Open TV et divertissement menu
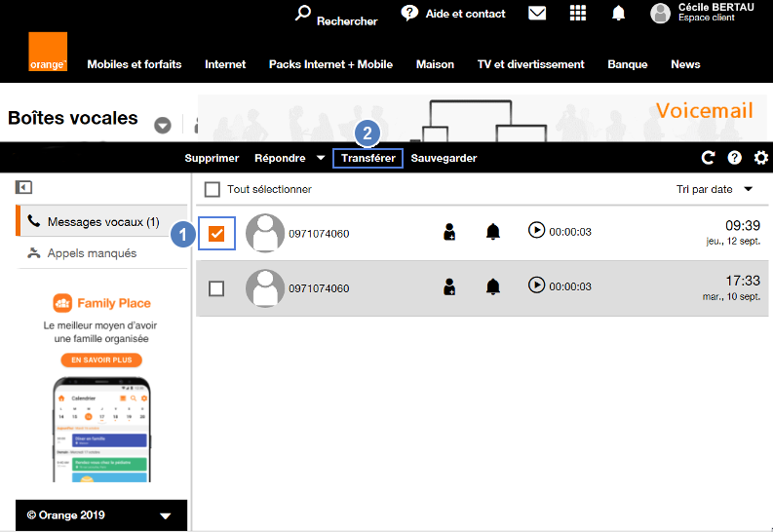The height and width of the screenshot is (532, 773). click(531, 64)
